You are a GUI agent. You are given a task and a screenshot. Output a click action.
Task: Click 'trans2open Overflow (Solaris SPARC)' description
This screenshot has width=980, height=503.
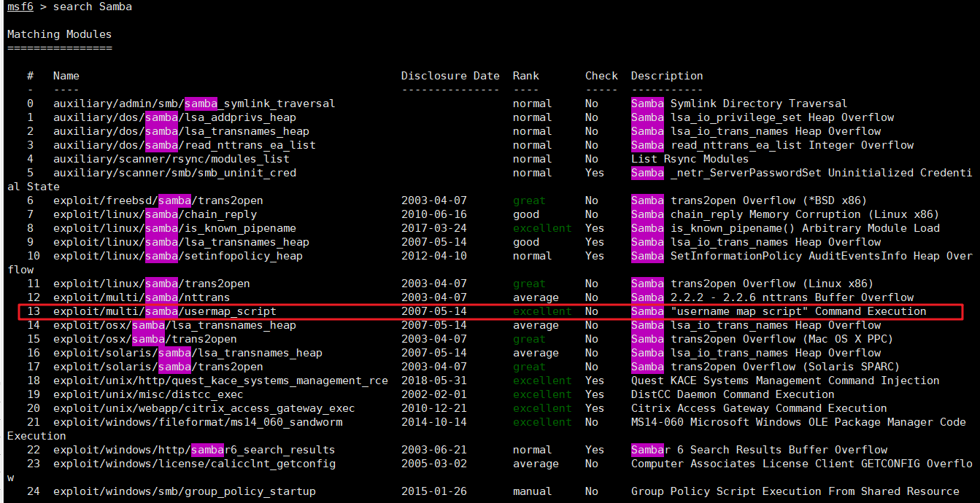pyautogui.click(x=785, y=367)
